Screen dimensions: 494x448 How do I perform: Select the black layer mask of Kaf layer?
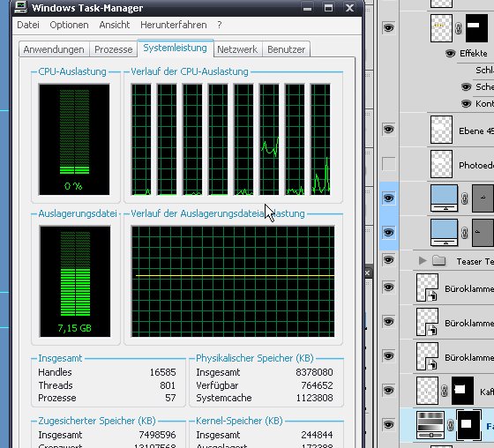(x=462, y=391)
